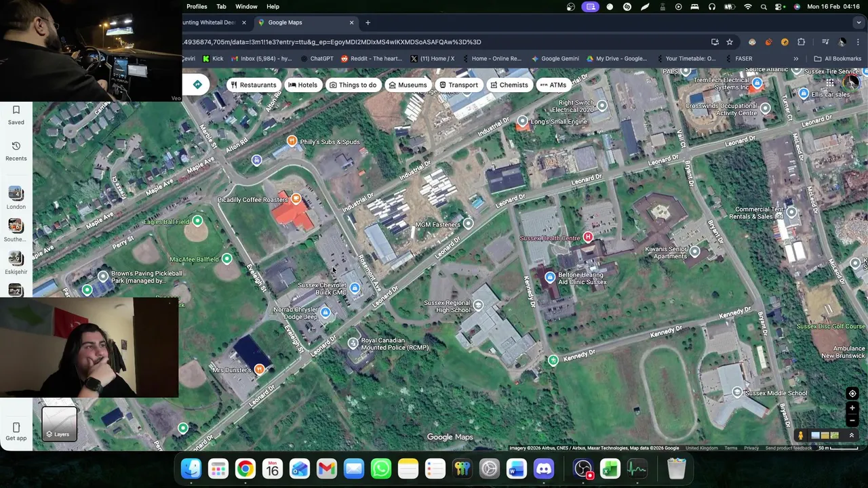
Task: Select the ATMs chip
Action: [x=553, y=85]
